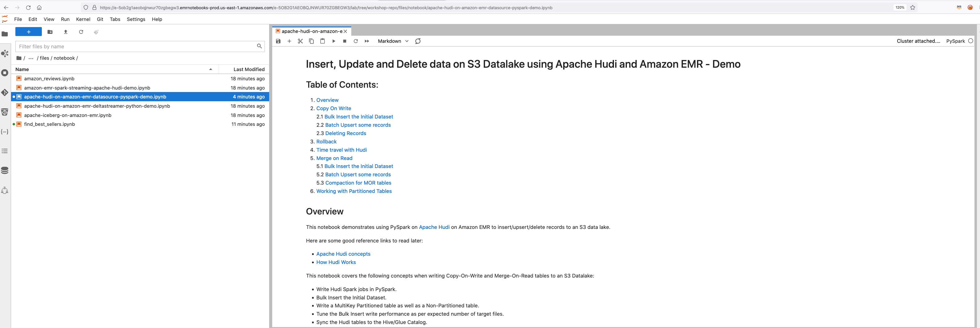Click the search magnifier in filter box

[259, 46]
